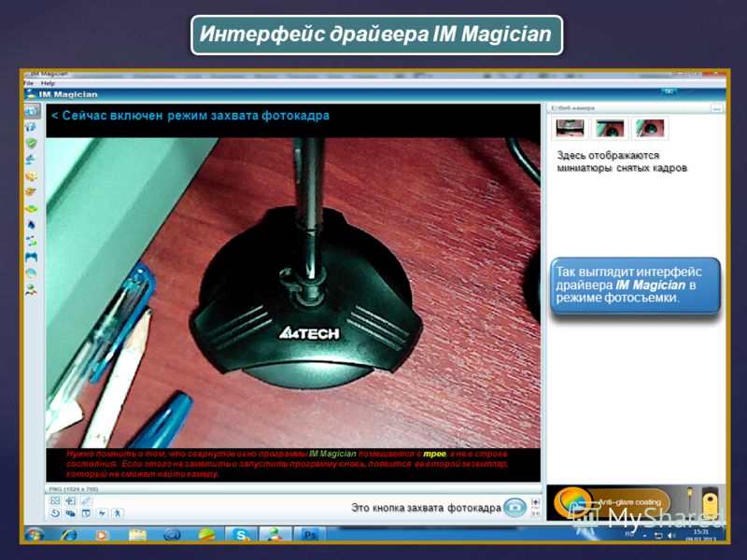This screenshot has height=560, width=747.
Task: Switch to Photoshop on the taskbar
Action: point(310,534)
